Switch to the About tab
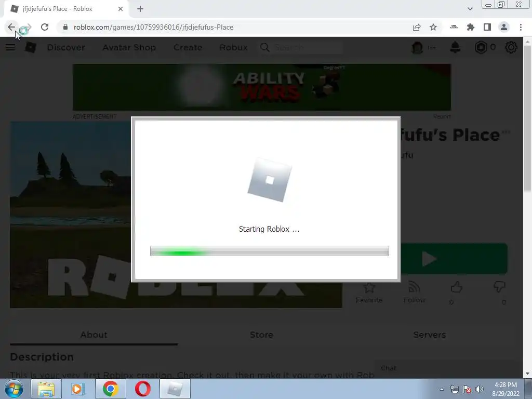This screenshot has height=399, width=532. (x=94, y=335)
